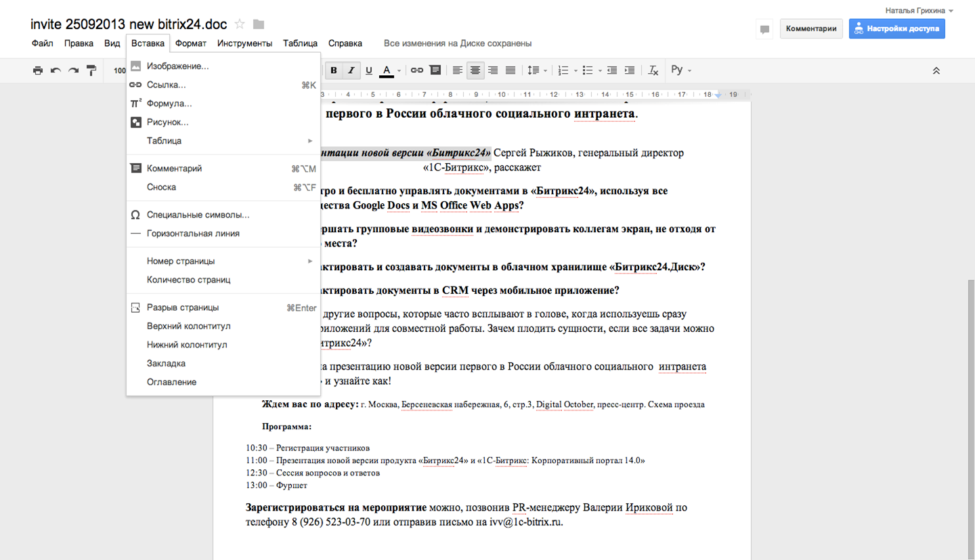The image size is (975, 560).
Task: Open the text color picker
Action: (x=387, y=70)
